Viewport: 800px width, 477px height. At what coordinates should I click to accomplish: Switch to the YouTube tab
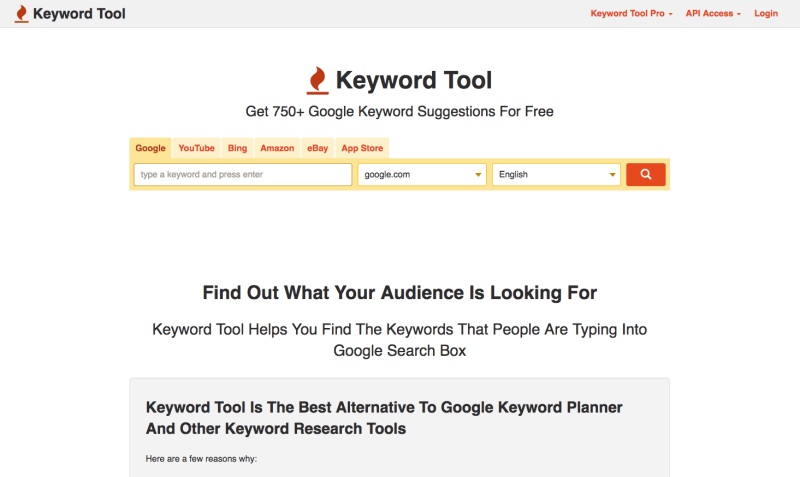click(196, 148)
